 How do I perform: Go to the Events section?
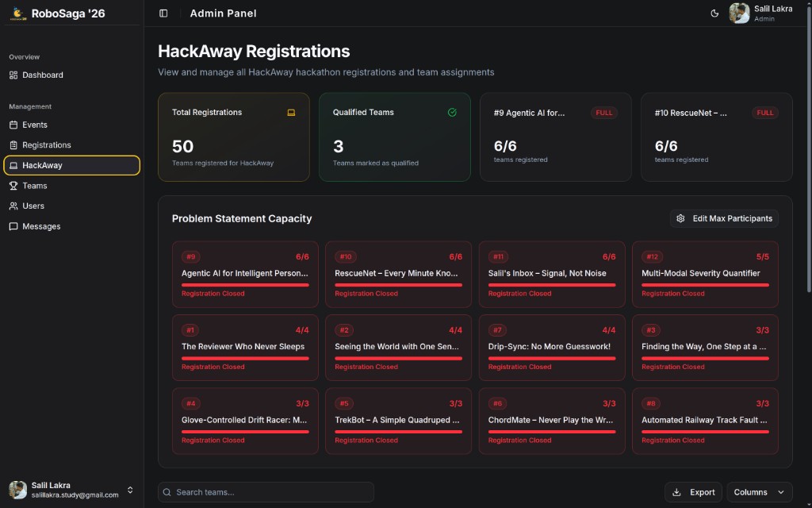pos(71,125)
